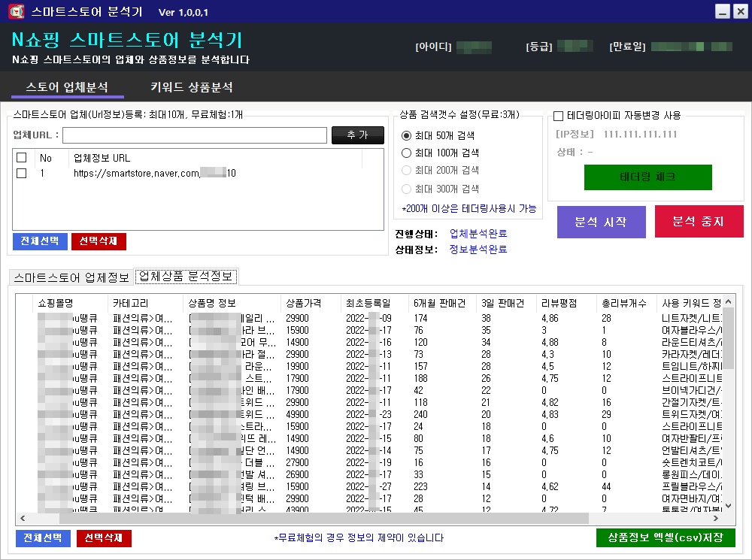
Task: Open the 키워드 상품분석 tab
Action: click(x=191, y=86)
